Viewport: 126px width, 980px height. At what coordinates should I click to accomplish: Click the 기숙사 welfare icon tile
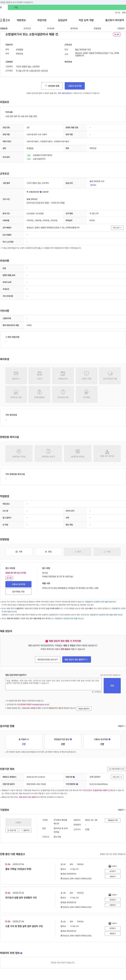click(x=40, y=375)
